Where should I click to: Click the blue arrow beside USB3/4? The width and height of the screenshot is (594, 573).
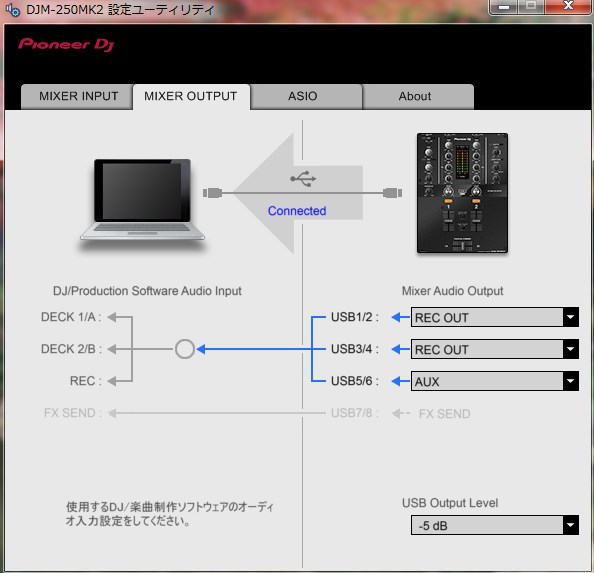[400, 349]
